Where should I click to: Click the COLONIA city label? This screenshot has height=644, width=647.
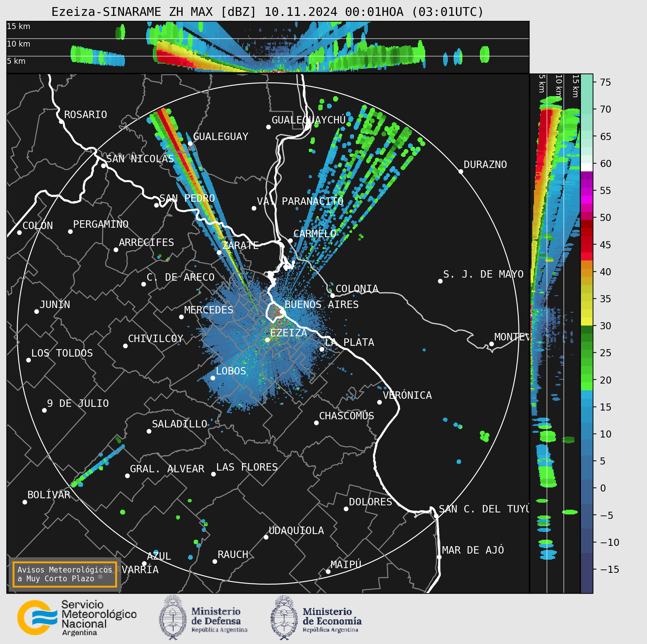[357, 289]
